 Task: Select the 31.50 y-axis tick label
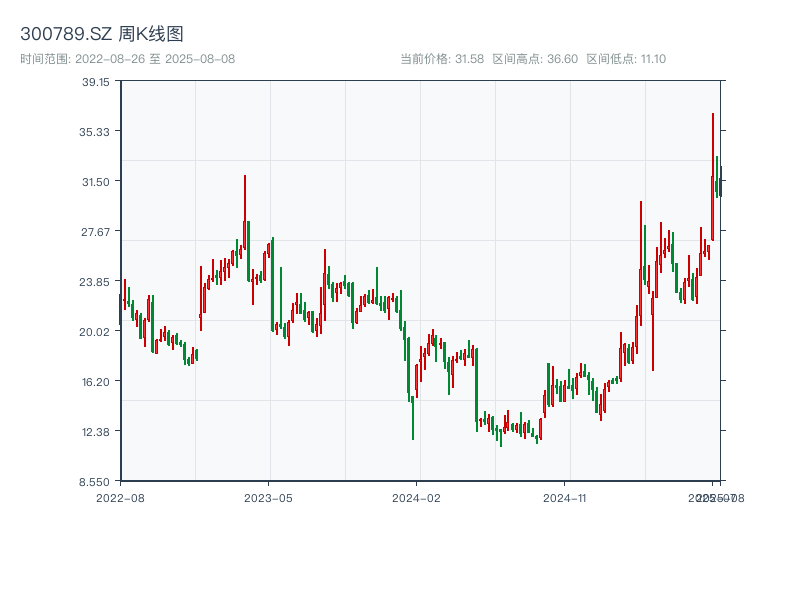tap(96, 182)
